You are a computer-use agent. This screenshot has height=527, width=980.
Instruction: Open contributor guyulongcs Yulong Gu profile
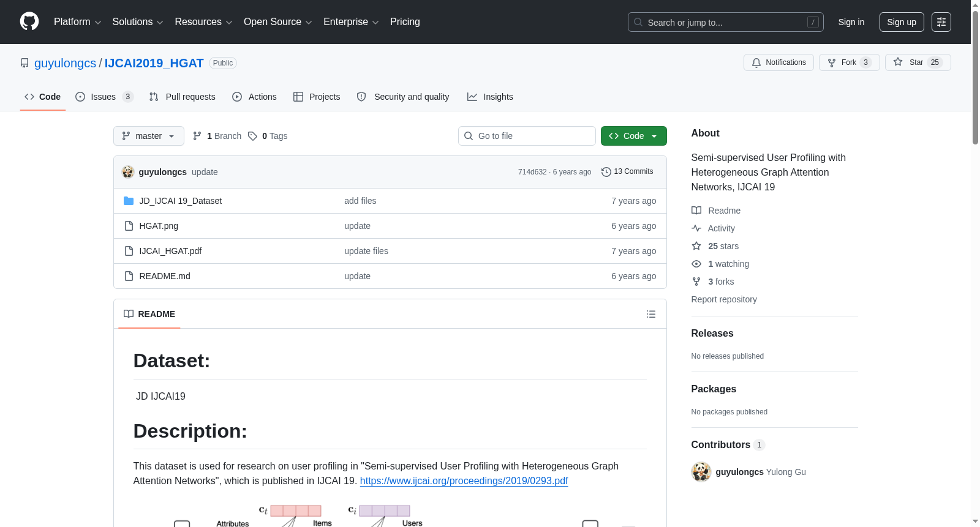pos(761,472)
